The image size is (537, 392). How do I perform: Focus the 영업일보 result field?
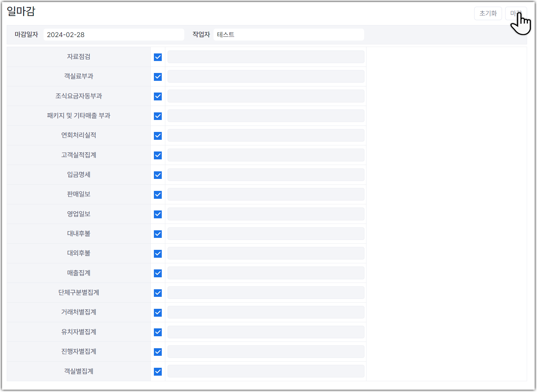[266, 214]
